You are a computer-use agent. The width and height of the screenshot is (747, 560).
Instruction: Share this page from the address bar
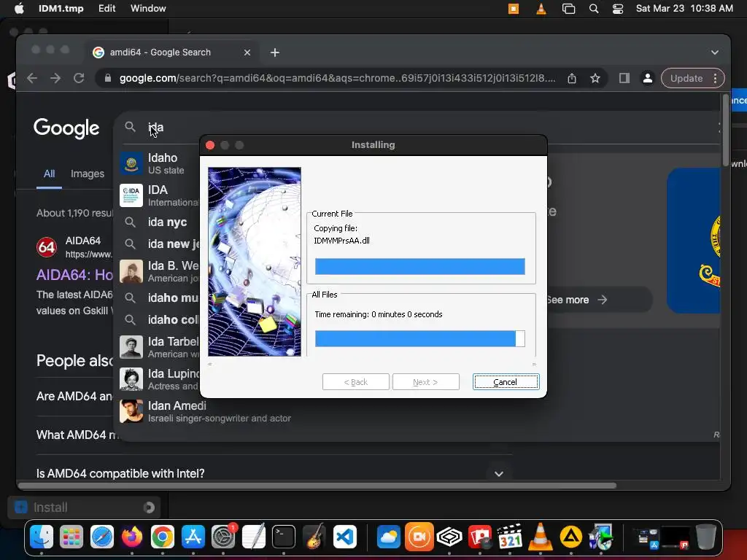pyautogui.click(x=572, y=78)
